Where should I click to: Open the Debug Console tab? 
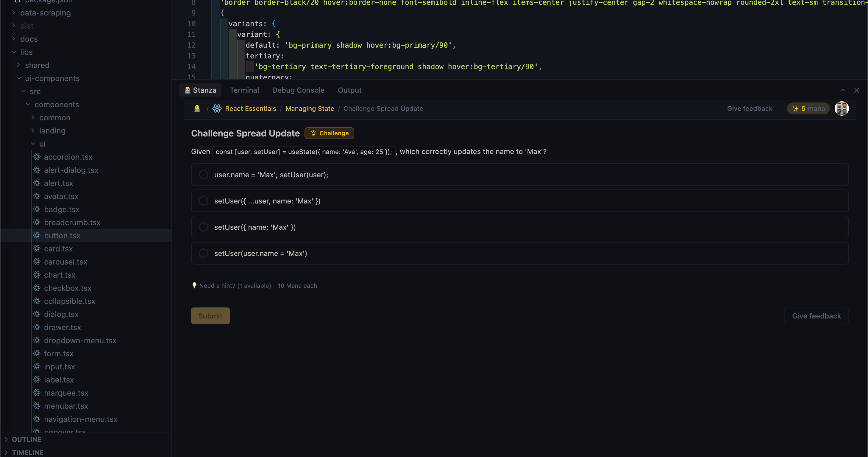298,90
